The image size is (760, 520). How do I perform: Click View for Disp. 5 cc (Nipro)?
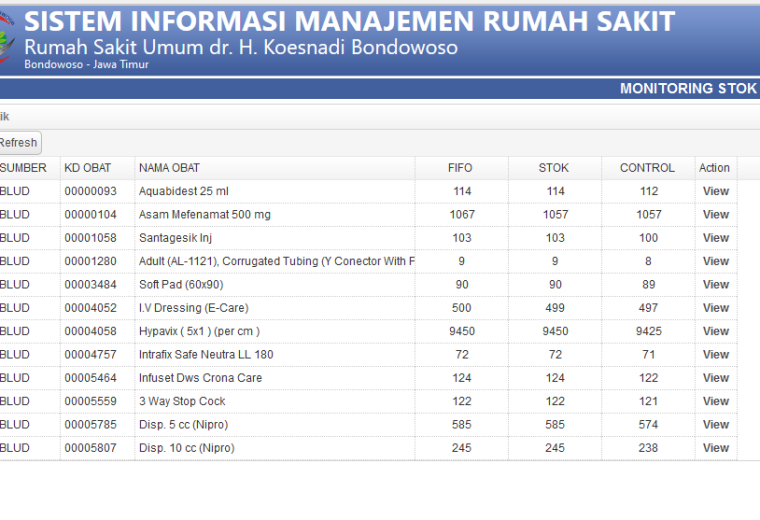[715, 425]
